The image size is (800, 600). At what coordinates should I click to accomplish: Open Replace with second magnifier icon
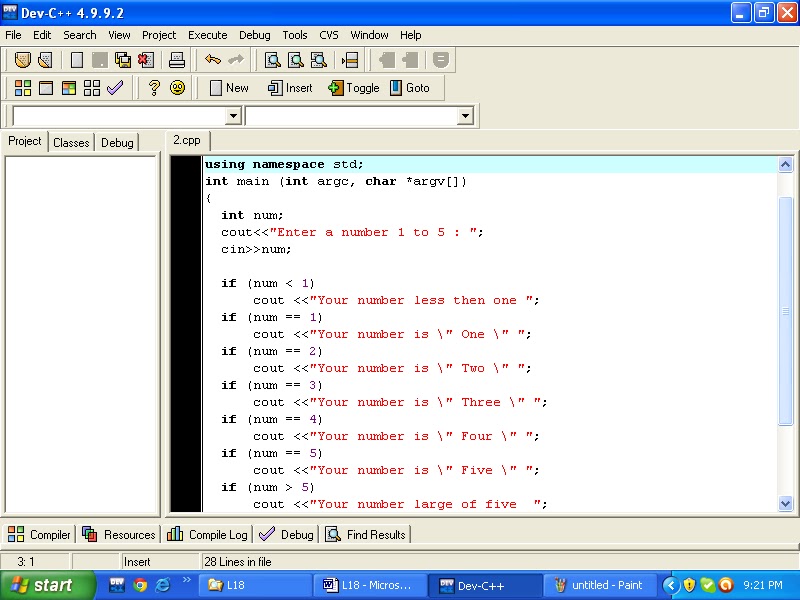[x=295, y=60]
